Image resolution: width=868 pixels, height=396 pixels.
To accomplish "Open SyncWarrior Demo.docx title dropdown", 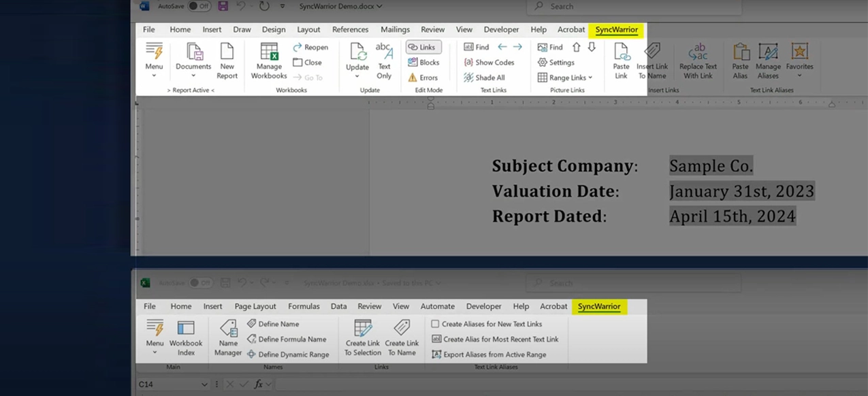I will pos(340,6).
